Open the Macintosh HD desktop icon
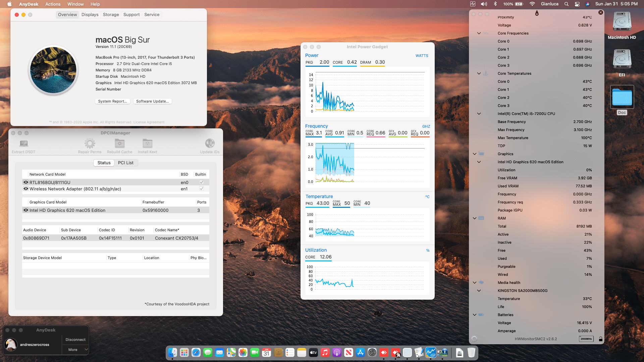 point(622,21)
